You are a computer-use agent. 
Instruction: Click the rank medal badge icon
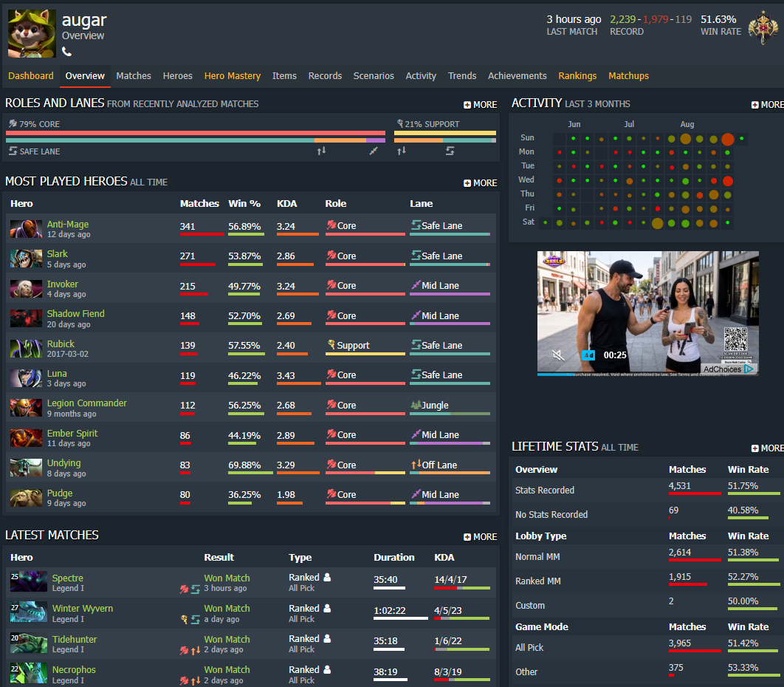(763, 27)
